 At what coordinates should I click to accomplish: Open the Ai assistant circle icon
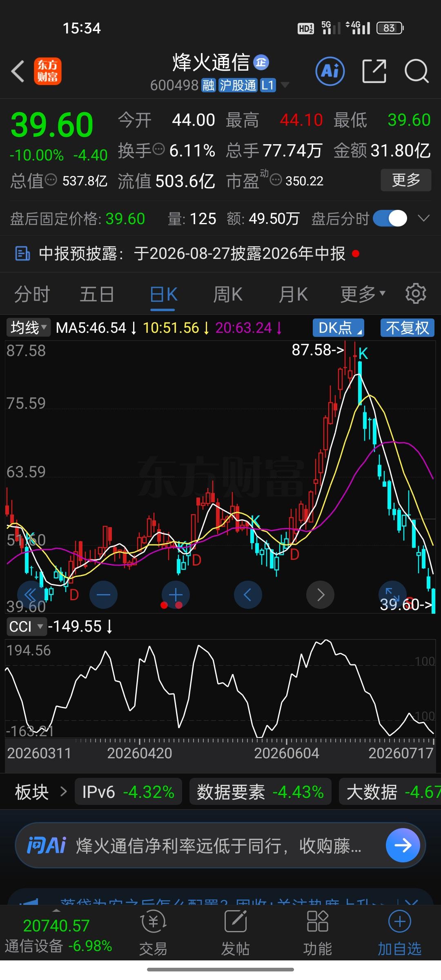[330, 71]
